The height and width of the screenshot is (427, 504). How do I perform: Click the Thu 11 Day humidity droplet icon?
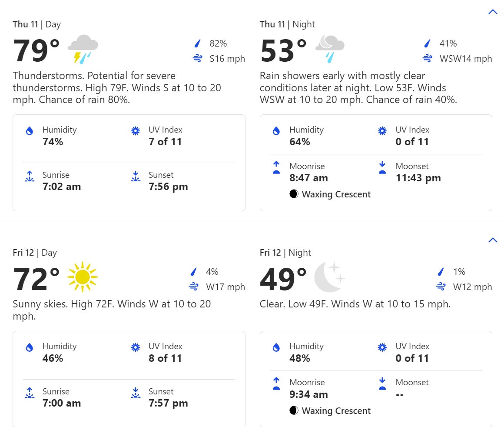[x=30, y=131]
